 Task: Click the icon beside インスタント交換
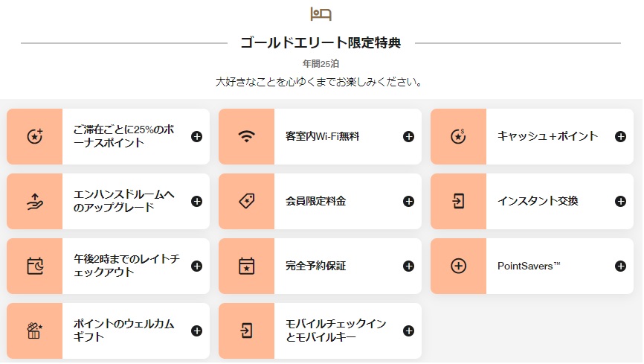point(458,201)
